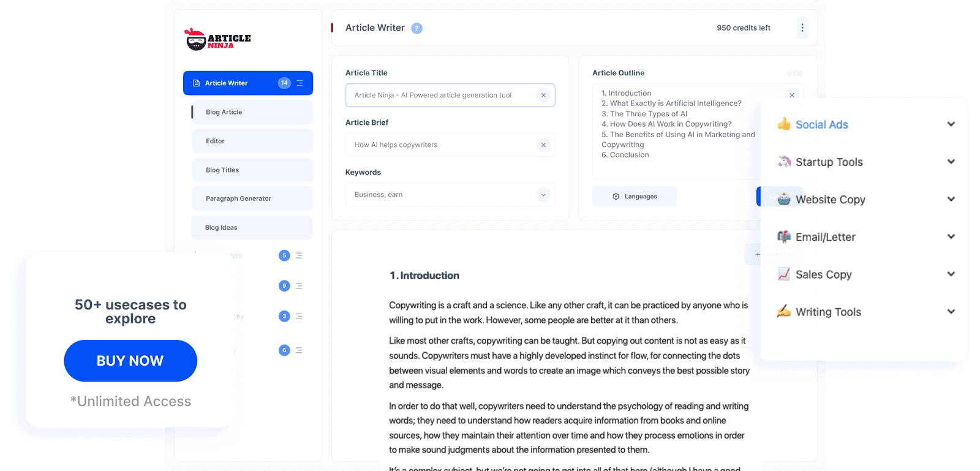This screenshot has width=980, height=471.
Task: Click the list icon beside badge 3
Action: point(299,317)
